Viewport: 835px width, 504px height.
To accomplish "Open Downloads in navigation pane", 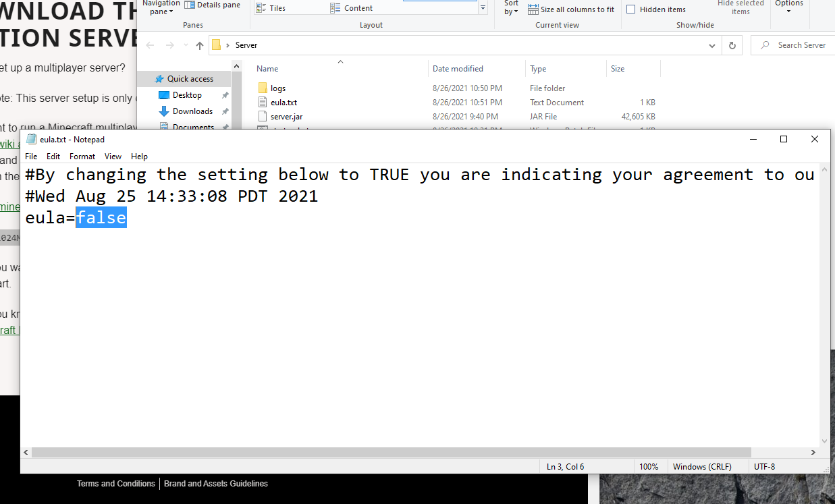I will (192, 111).
